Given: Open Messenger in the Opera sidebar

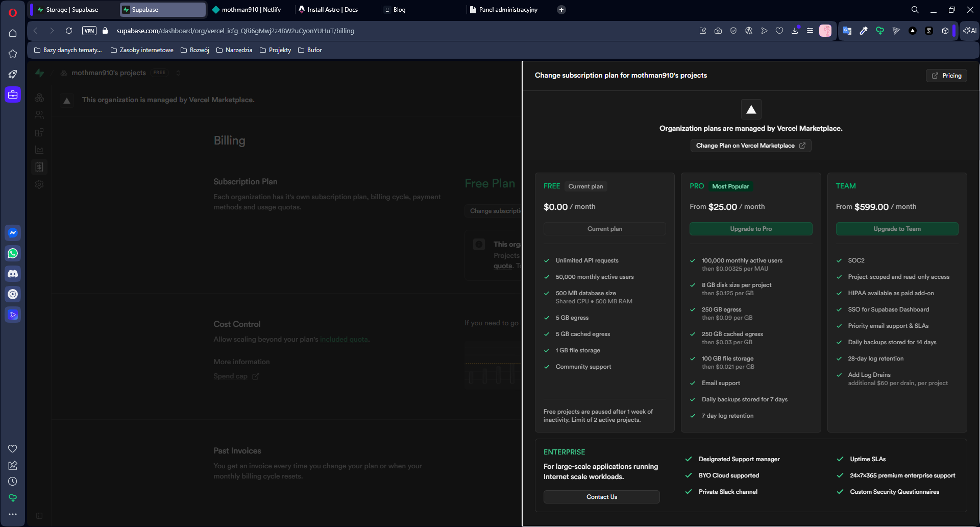Looking at the screenshot, I should coord(13,233).
